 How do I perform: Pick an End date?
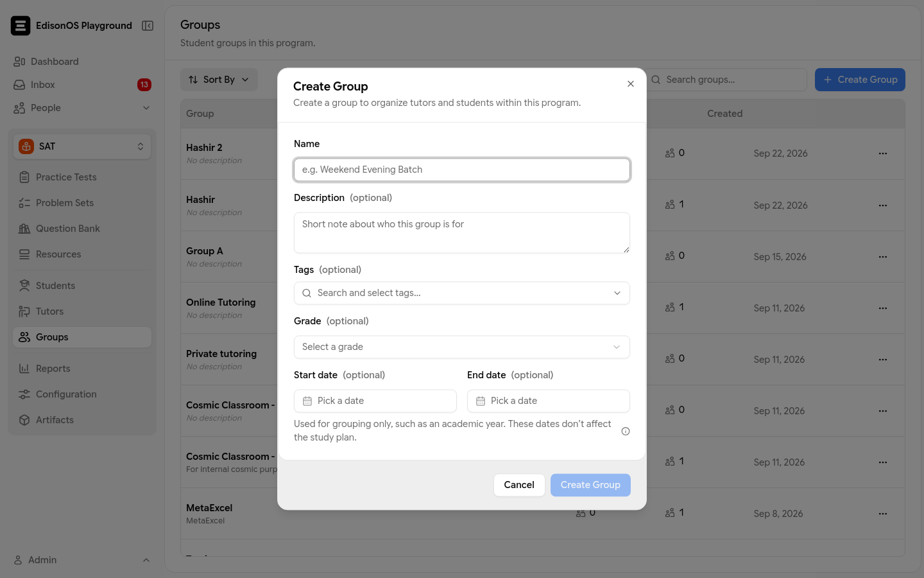pyautogui.click(x=549, y=401)
